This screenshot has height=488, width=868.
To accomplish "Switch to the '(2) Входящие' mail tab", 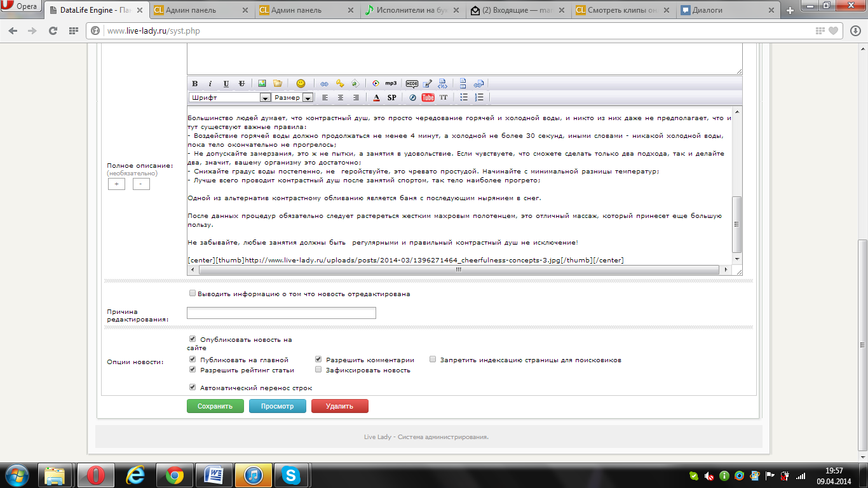I will coord(519,10).
